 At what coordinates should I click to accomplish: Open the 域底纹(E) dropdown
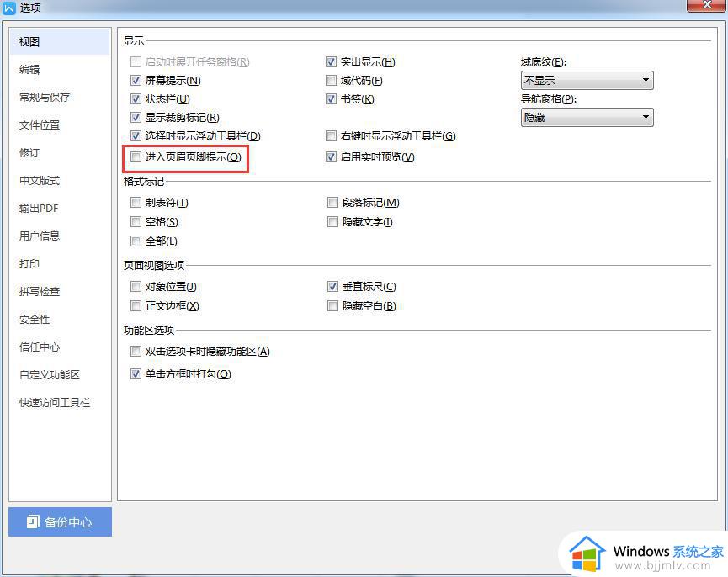coord(587,80)
